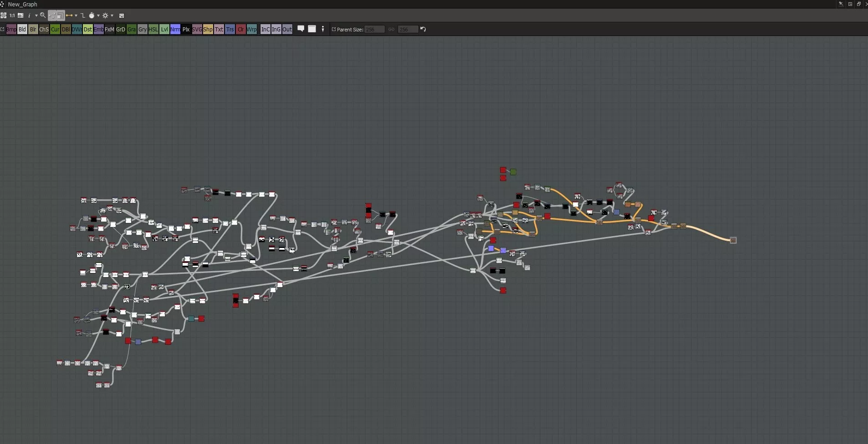This screenshot has width=868, height=444.
Task: Toggle the highlighted nested-squares display button
Action: point(61,16)
